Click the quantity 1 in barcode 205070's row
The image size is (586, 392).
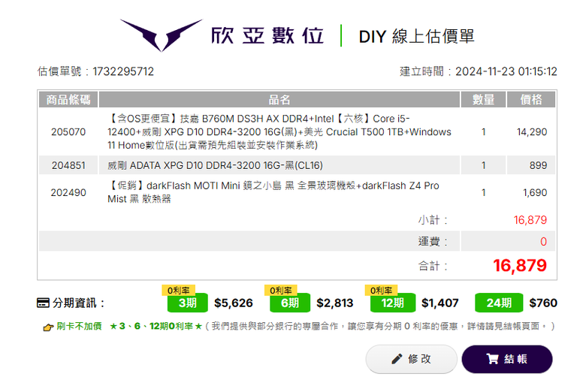pyautogui.click(x=484, y=132)
